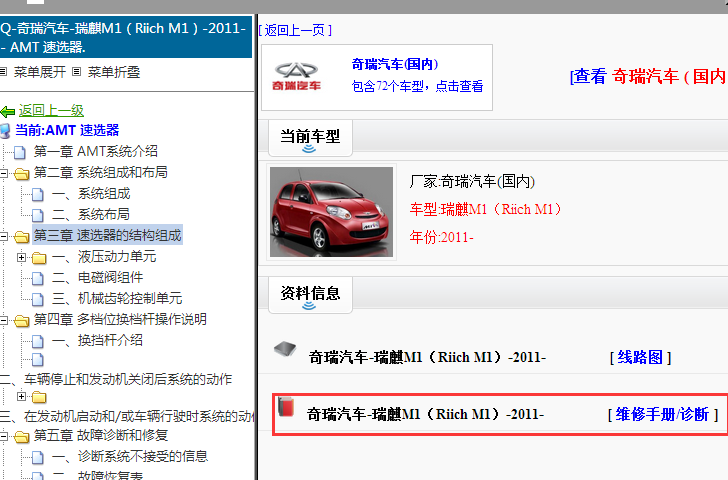Viewport: 728px width, 480px height.
Task: Click the page icon beside 三、机械齿轮控制单元
Action: point(38,299)
